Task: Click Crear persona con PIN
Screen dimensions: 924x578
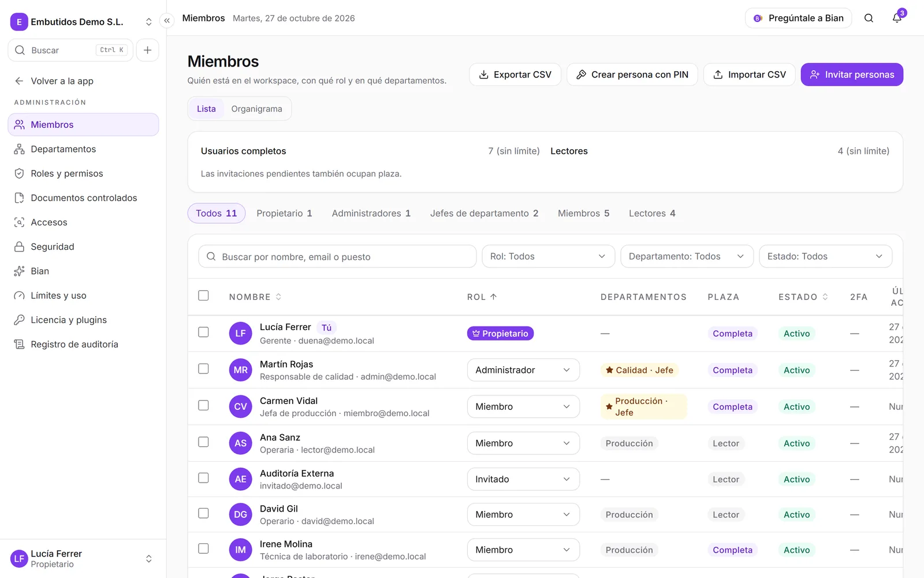Action: coord(632,75)
